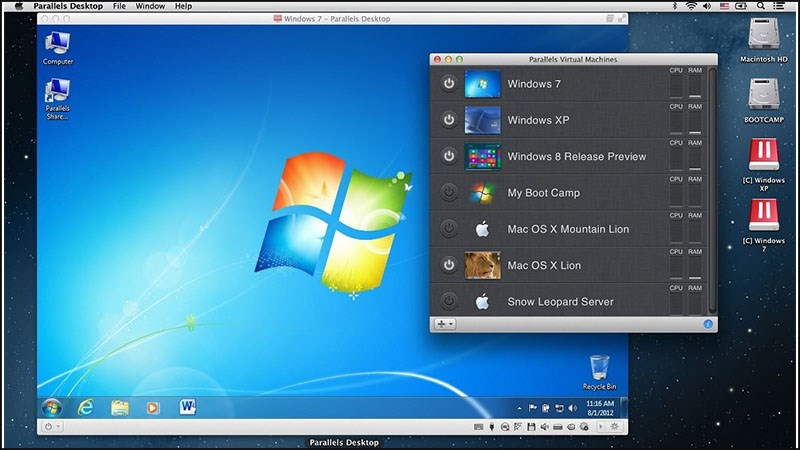Click the blue info button in VM list
The height and width of the screenshot is (450, 800).
tap(708, 324)
